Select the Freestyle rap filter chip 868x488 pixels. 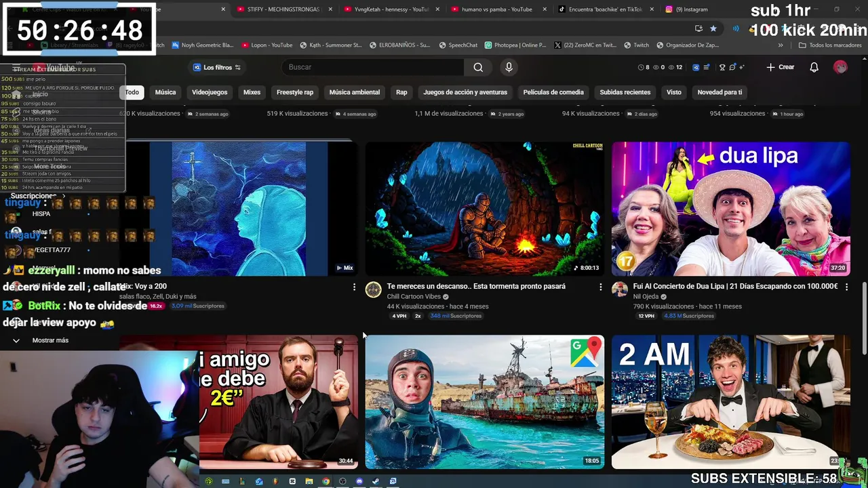295,92
